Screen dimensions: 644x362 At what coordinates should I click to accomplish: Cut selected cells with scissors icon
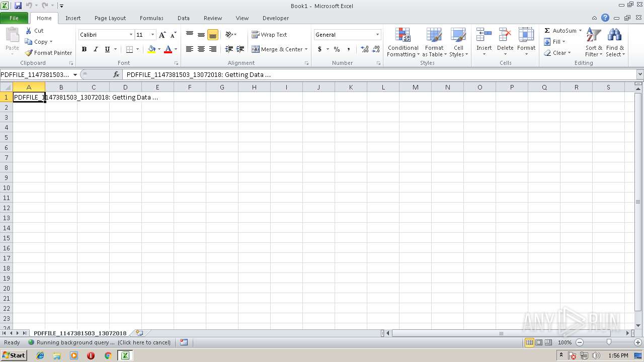(29, 31)
